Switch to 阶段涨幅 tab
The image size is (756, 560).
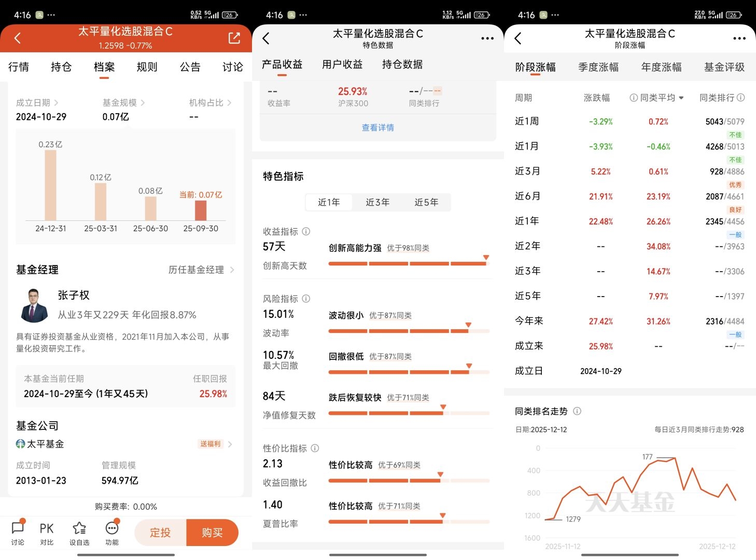(536, 67)
